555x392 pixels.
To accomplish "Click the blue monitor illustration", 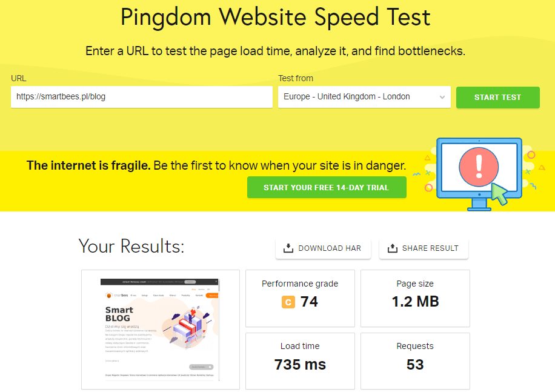I will pos(479,174).
